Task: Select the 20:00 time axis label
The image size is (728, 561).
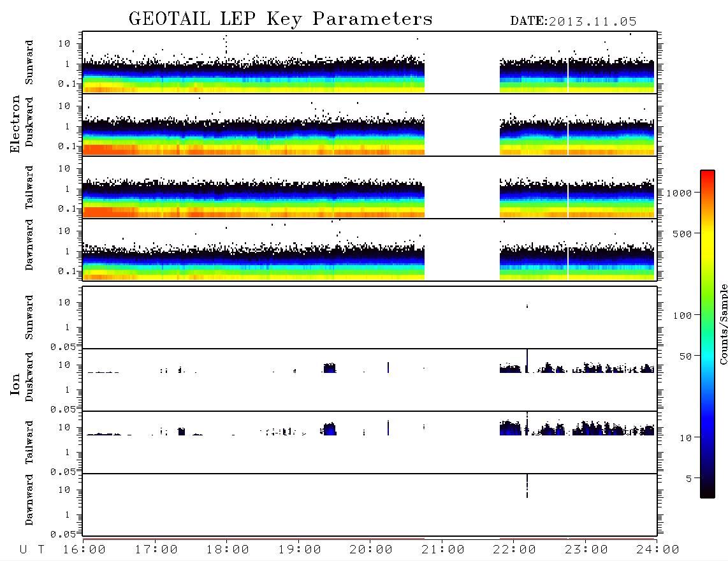Action: (x=371, y=550)
